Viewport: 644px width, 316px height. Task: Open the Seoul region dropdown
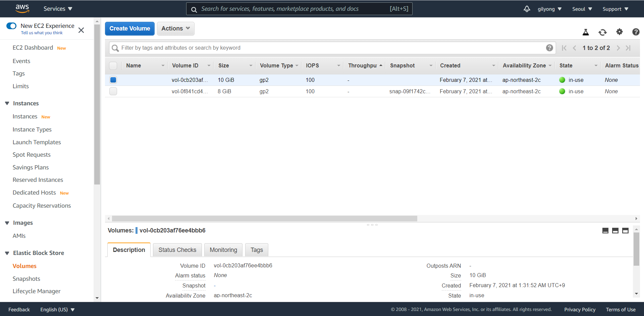pos(582,9)
